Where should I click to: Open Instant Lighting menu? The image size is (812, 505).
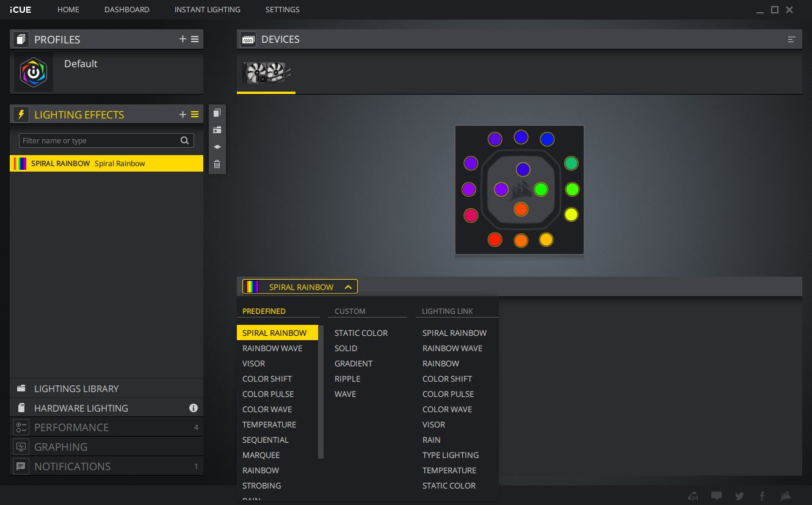click(208, 10)
